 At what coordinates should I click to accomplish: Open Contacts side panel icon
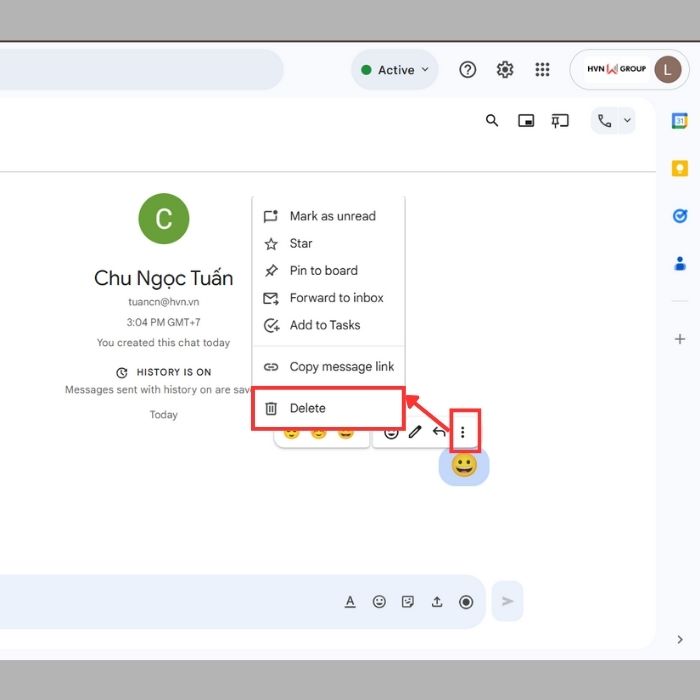(679, 263)
